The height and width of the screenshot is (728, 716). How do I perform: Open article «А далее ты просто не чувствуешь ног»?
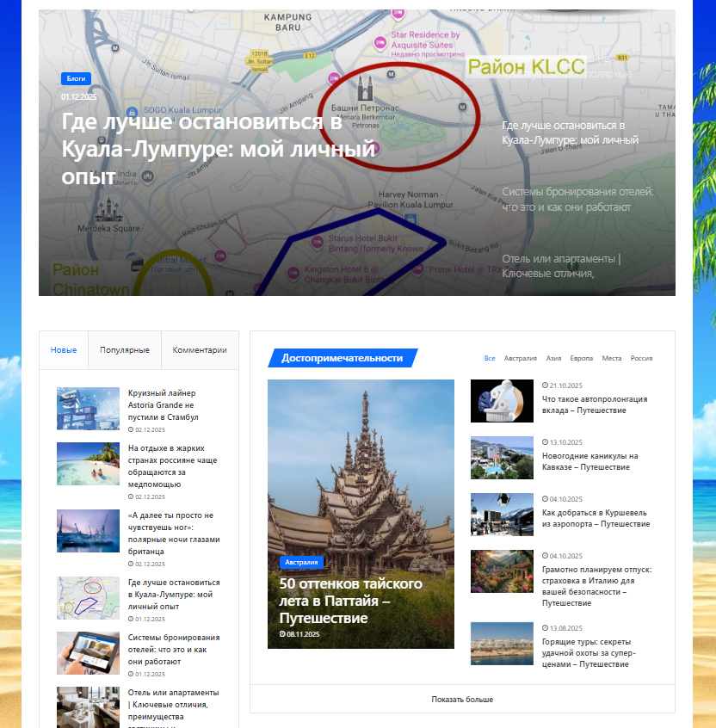click(x=174, y=534)
